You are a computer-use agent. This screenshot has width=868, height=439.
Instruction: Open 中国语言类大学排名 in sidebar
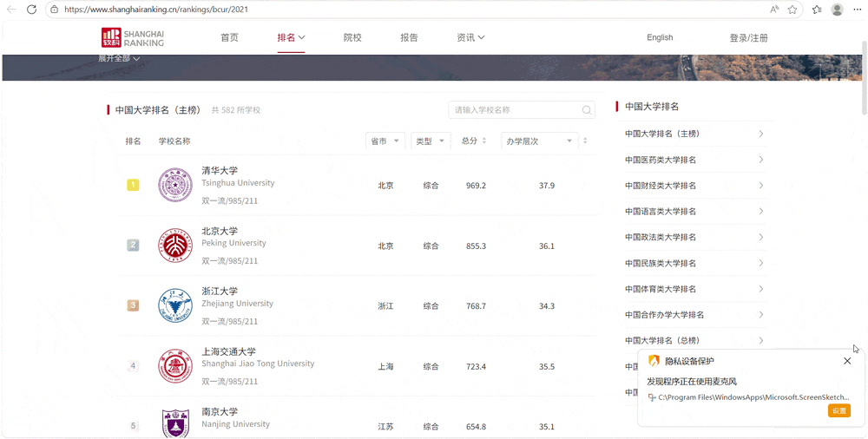tap(694, 211)
